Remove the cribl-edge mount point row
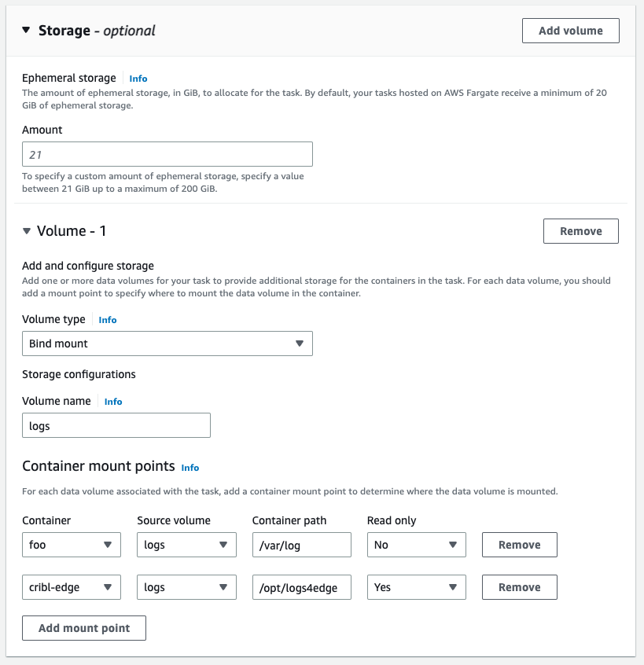This screenshot has height=665, width=644. (519, 586)
